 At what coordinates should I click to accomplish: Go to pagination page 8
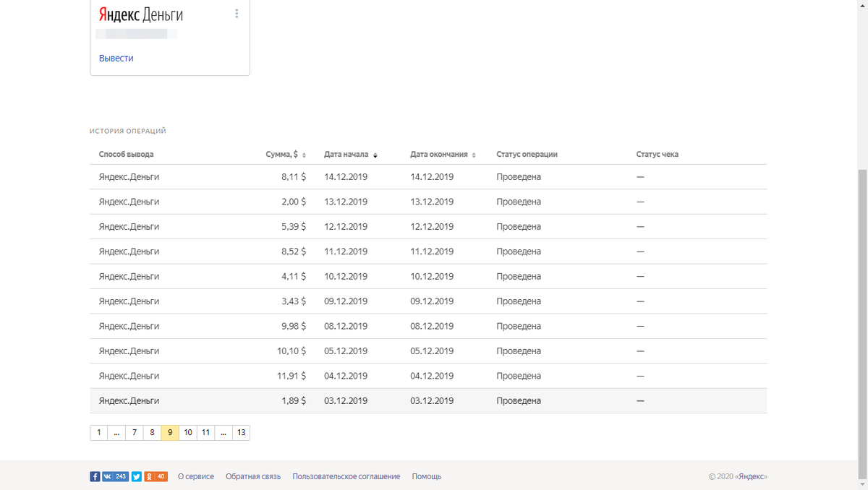pos(152,433)
